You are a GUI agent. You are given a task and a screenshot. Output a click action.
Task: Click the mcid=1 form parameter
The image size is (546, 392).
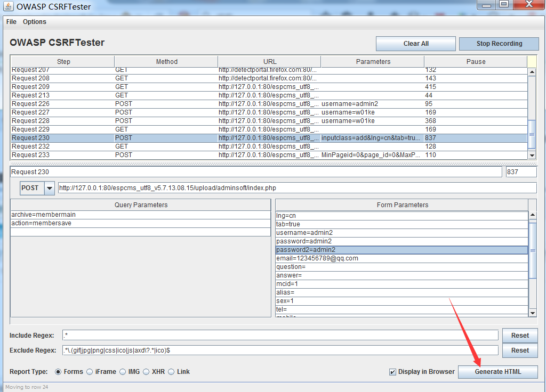(402, 284)
